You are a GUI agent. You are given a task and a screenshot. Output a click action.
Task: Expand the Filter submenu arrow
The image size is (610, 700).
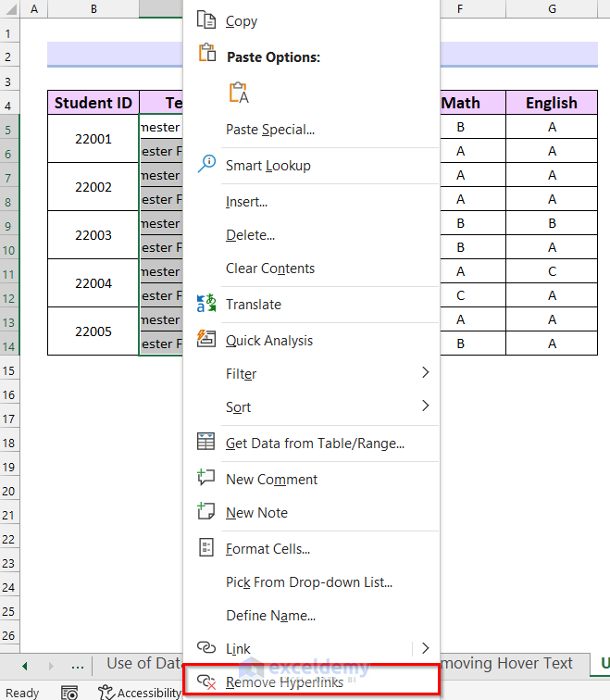[425, 373]
